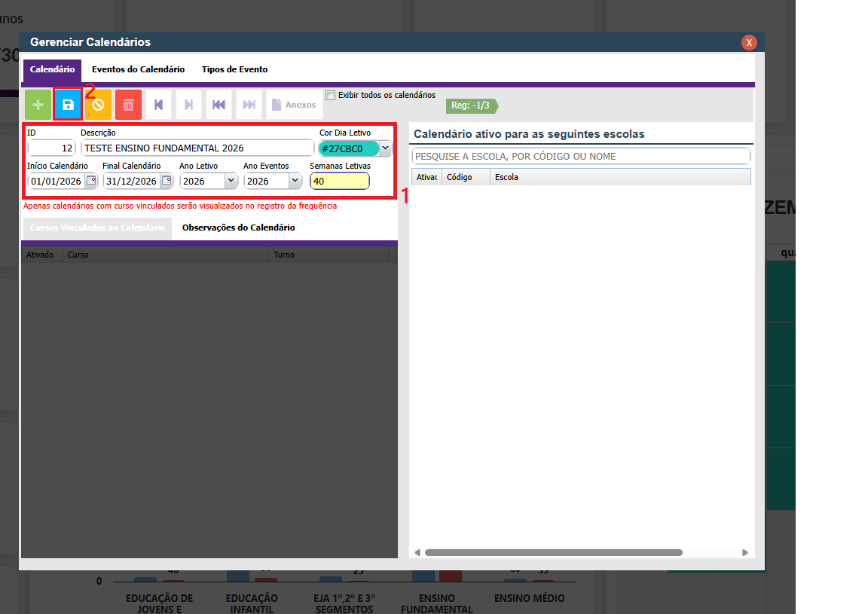Open the Início Calendário date picker icon
Viewport: 868px width, 614px height.
91,181
